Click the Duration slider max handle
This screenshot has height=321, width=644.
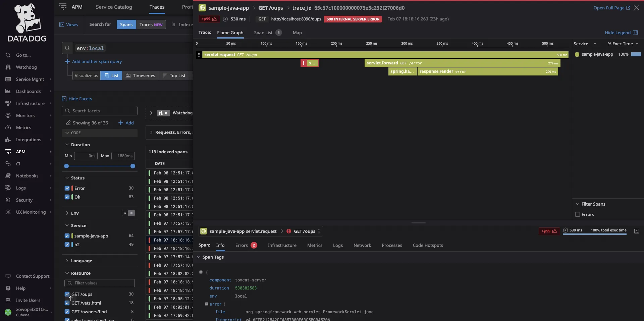click(133, 166)
